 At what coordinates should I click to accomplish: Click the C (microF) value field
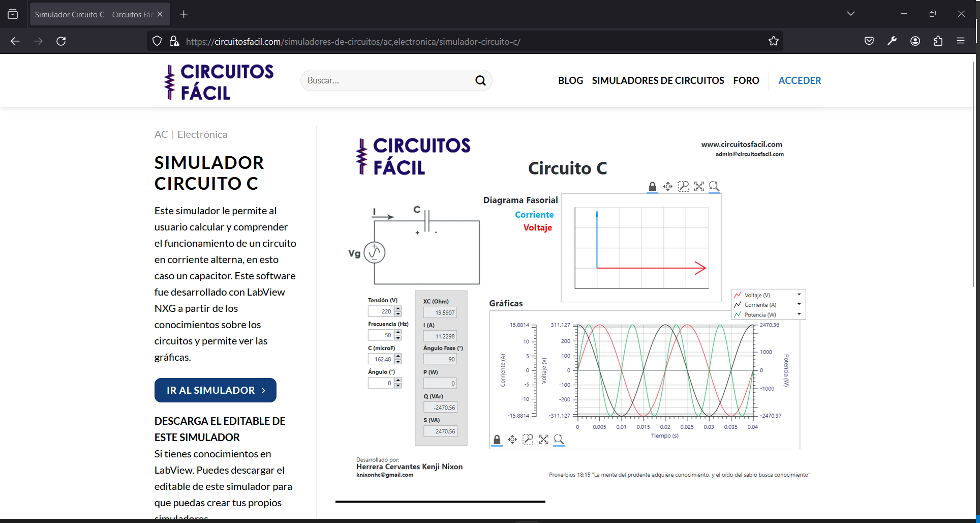pyautogui.click(x=381, y=359)
